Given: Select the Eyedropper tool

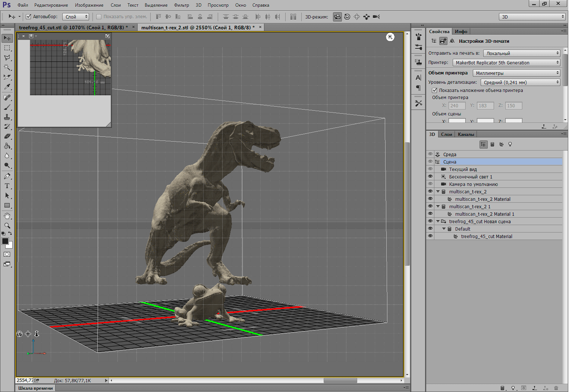Looking at the screenshot, I should 7,87.
